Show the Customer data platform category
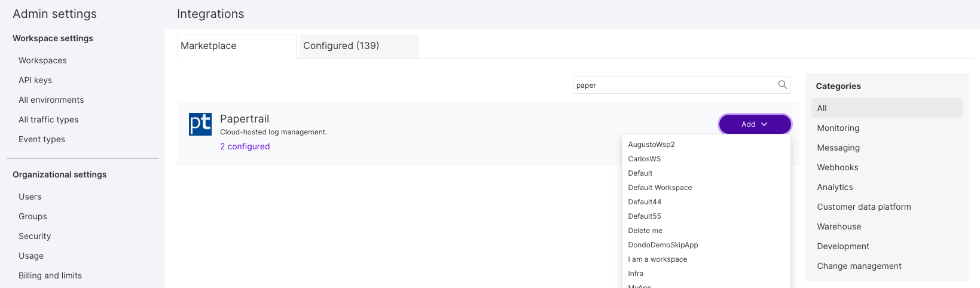The height and width of the screenshot is (288, 980). click(x=863, y=207)
